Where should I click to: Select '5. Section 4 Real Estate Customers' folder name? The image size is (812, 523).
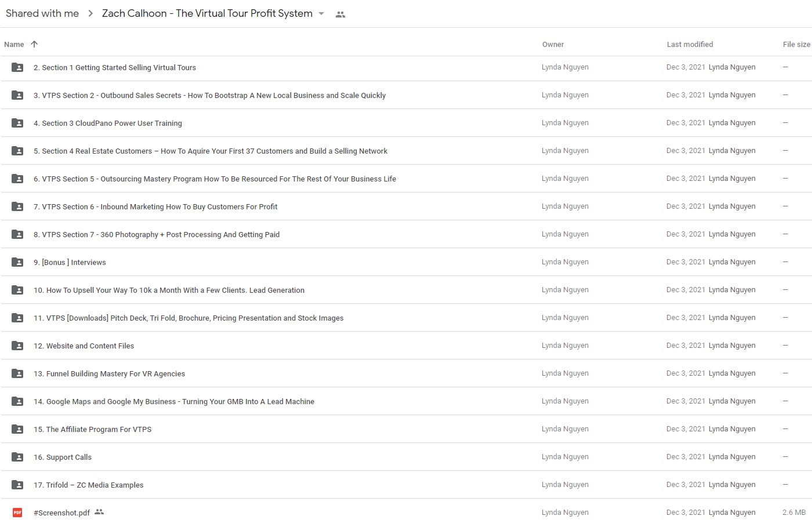coord(211,151)
